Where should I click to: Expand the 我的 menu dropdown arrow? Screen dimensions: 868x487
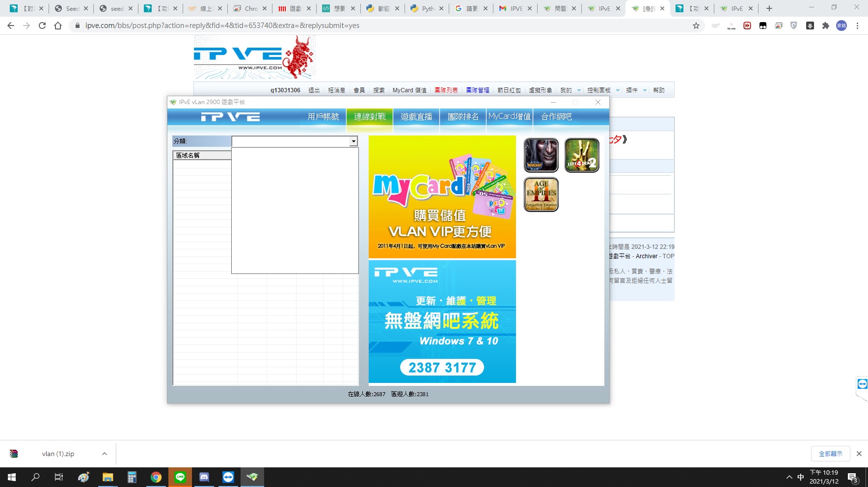click(x=579, y=90)
